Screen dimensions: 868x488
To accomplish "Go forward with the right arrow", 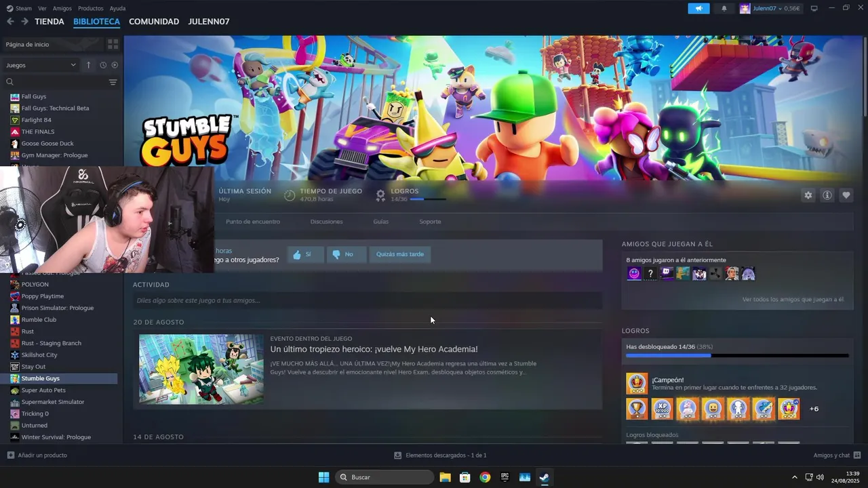I will click(24, 22).
